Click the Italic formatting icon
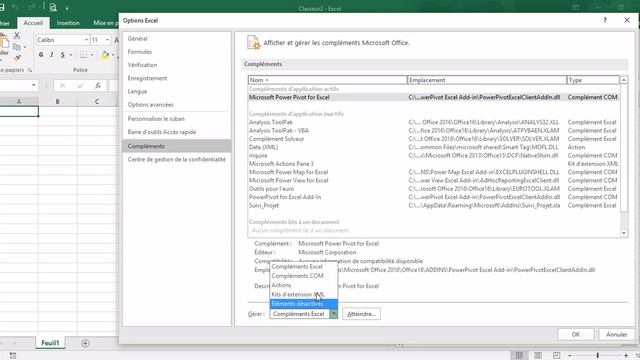This screenshot has height=360, width=640. pos(51,55)
